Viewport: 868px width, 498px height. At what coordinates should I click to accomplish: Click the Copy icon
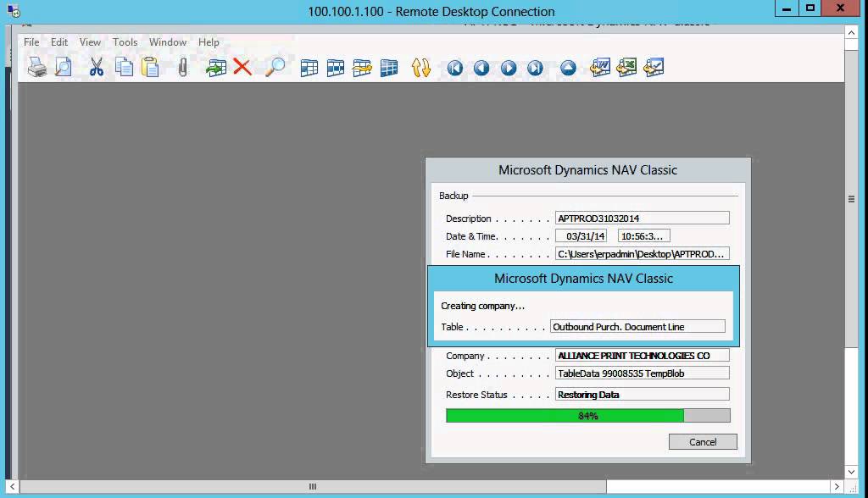(124, 68)
